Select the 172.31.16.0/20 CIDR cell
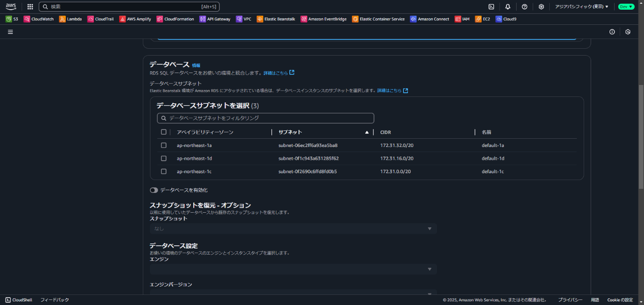 (397, 158)
